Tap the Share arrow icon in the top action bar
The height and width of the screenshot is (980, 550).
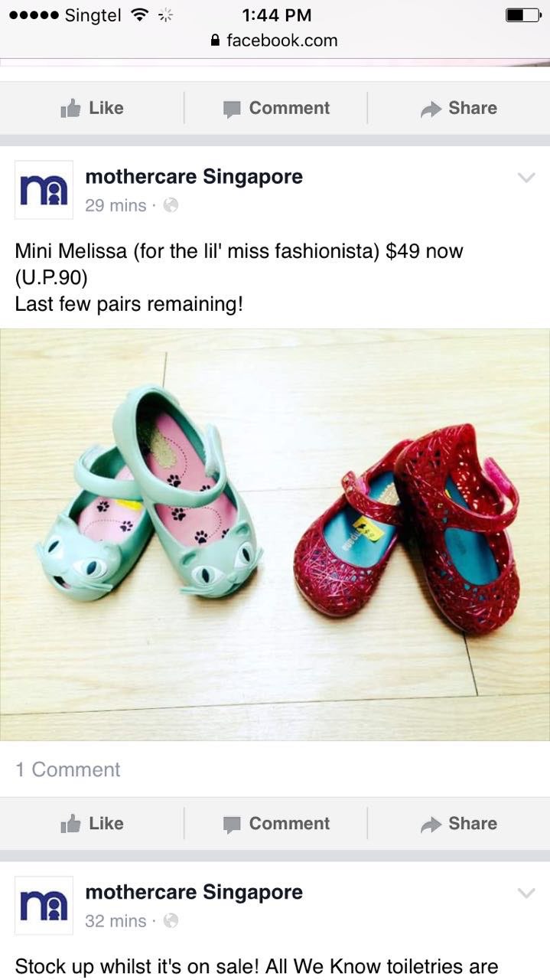coord(431,109)
